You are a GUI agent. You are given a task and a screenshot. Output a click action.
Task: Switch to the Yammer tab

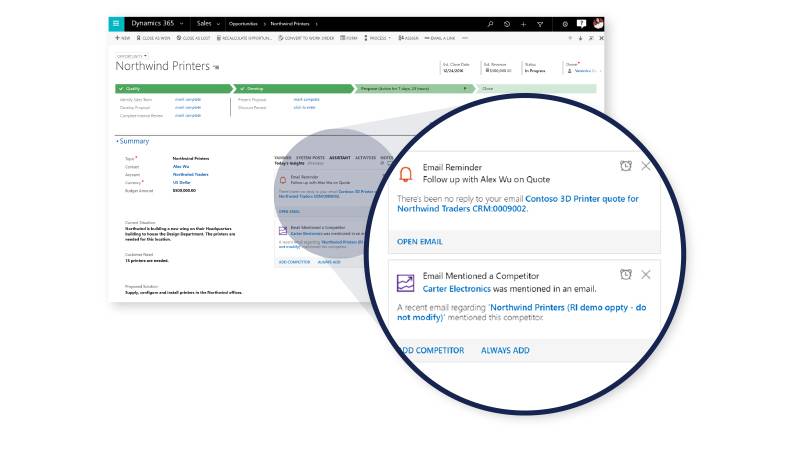pos(283,158)
